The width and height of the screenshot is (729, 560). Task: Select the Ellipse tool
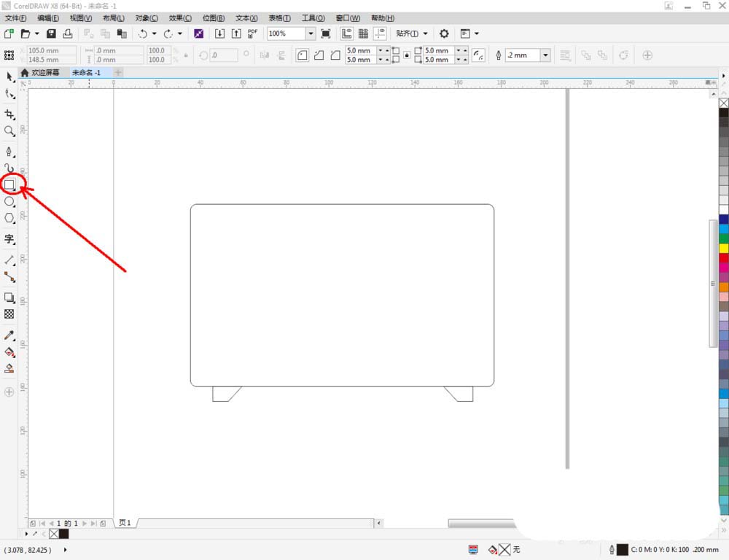[9, 201]
